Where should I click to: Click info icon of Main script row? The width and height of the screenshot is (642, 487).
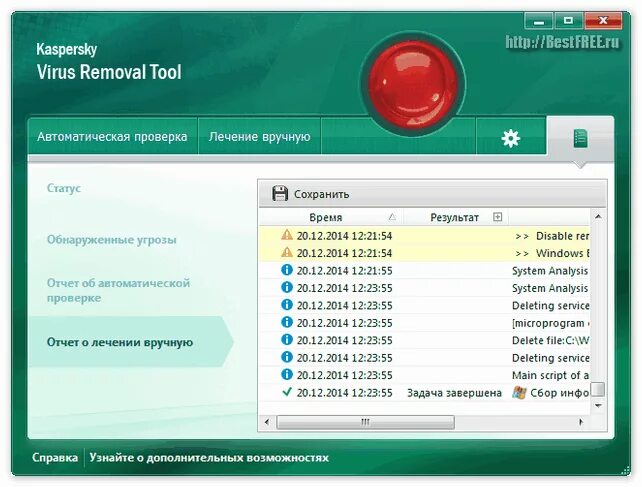(287, 374)
